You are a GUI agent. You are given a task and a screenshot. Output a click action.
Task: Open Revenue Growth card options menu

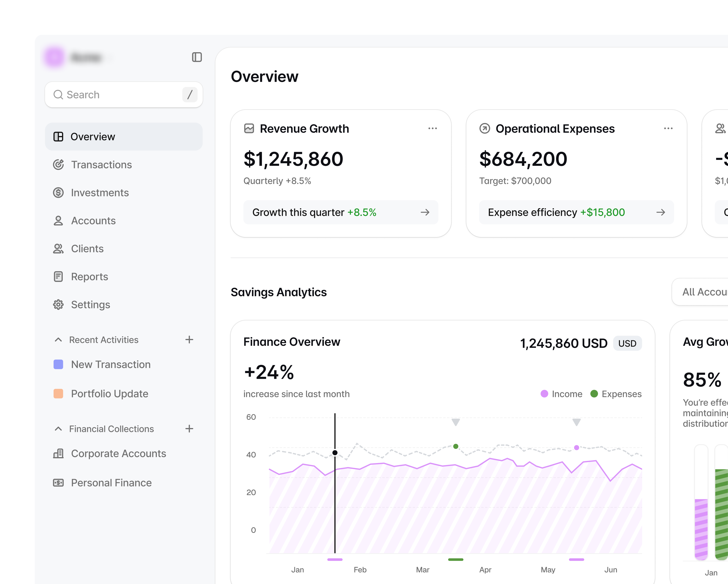[x=432, y=128]
